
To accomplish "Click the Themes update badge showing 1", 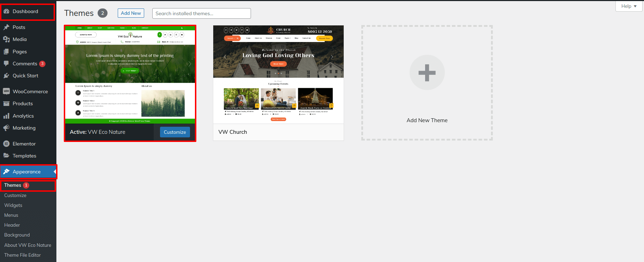I will pos(26,185).
